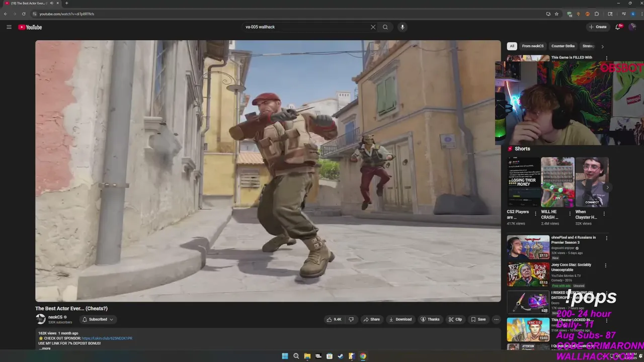Click the Thanks button
The image size is (644, 362).
430,319
